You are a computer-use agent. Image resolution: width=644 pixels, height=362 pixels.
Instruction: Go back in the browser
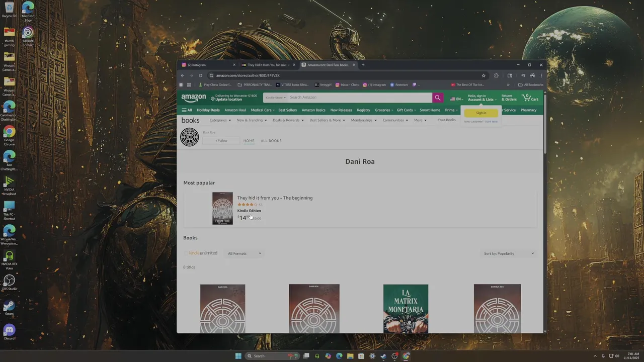[x=183, y=75]
